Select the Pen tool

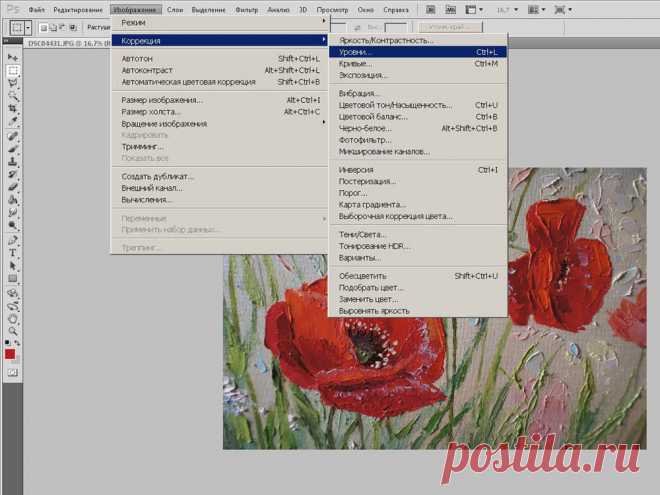tap(13, 240)
